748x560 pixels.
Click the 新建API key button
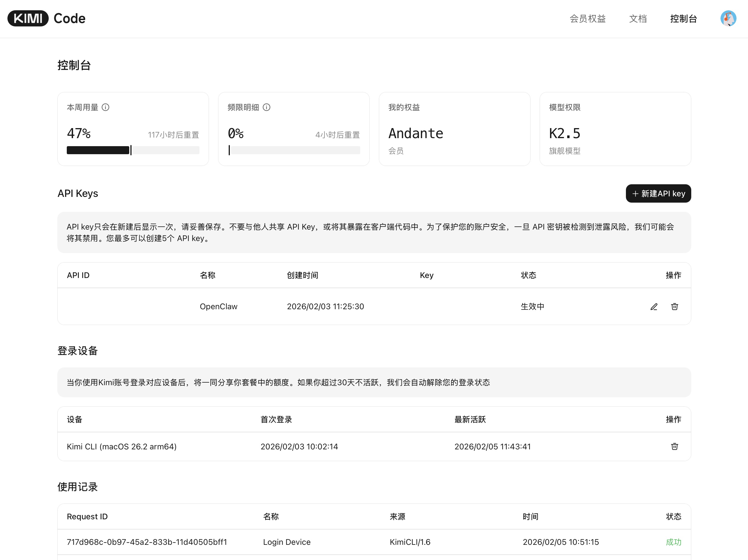pyautogui.click(x=658, y=193)
